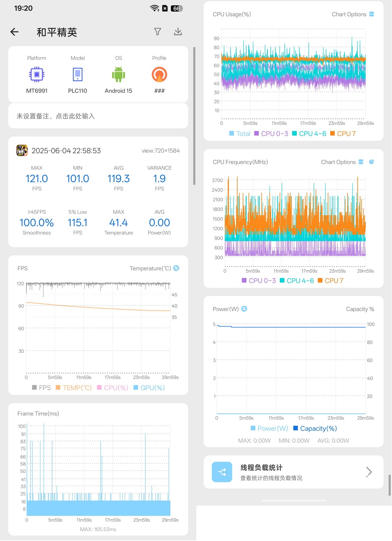Expand thread load statistics with chevron

369,472
